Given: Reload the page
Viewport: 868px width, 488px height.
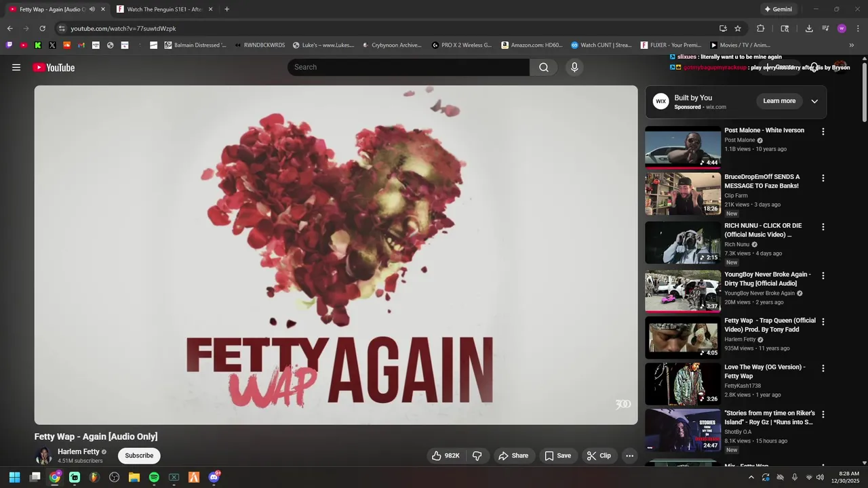Looking at the screenshot, I should point(42,28).
